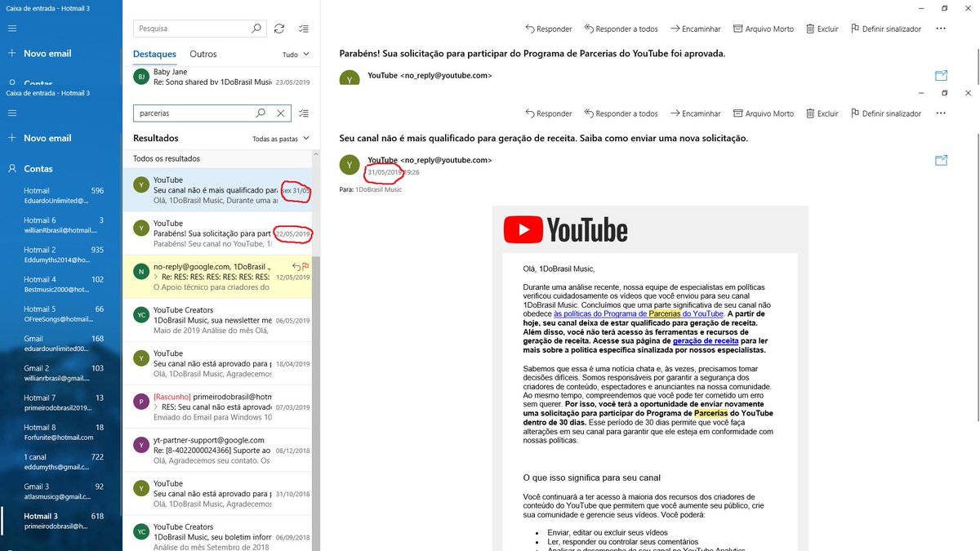This screenshot has width=980, height=551.
Task: Open the yt-partner-support@google.com result
Action: point(217,450)
